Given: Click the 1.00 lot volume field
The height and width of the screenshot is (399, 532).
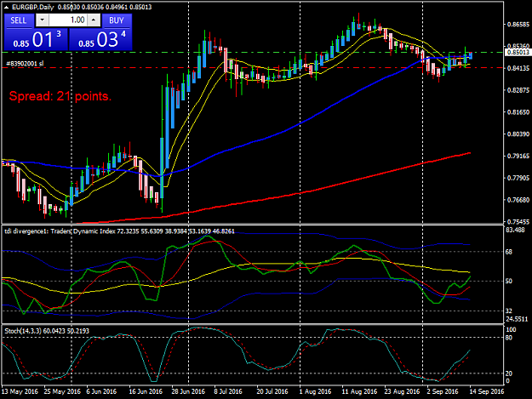Looking at the screenshot, I should coord(68,20).
